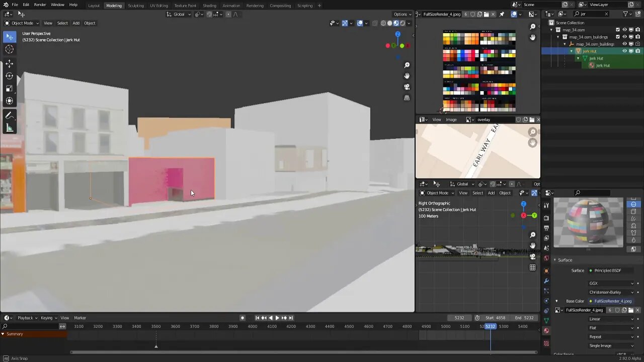Open View Layer properties tab

(546, 238)
